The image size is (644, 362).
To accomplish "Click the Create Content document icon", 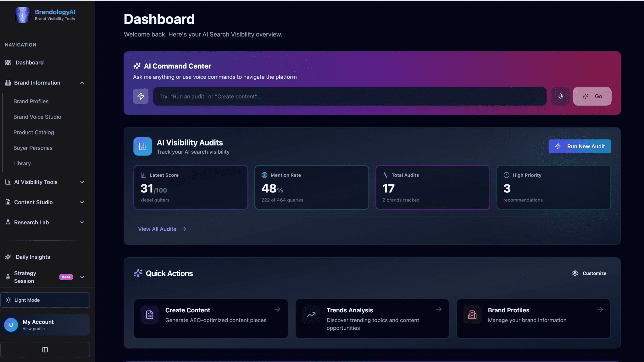I will (x=150, y=315).
